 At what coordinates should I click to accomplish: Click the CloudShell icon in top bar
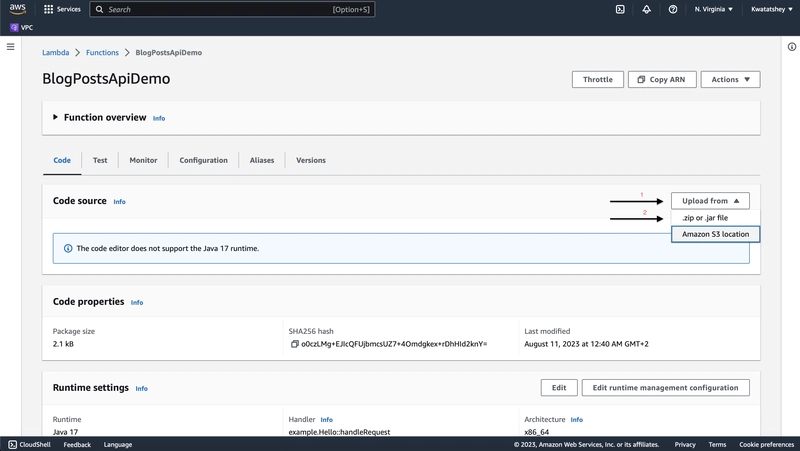pos(620,9)
